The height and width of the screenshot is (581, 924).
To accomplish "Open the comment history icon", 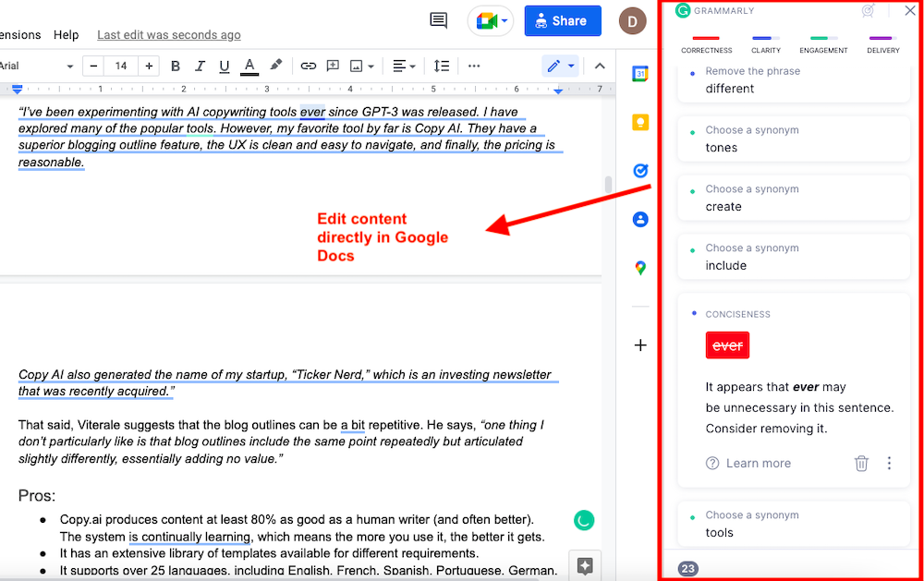I will [438, 20].
